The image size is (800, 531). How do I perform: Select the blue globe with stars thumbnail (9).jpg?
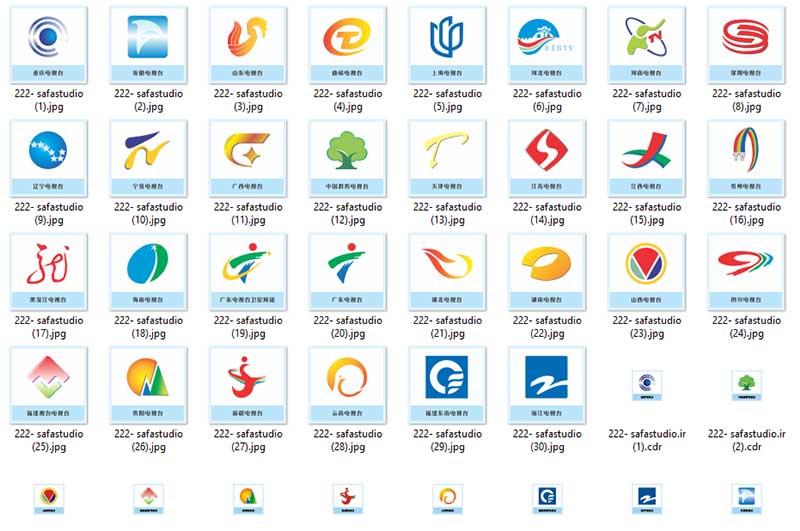pos(48,159)
